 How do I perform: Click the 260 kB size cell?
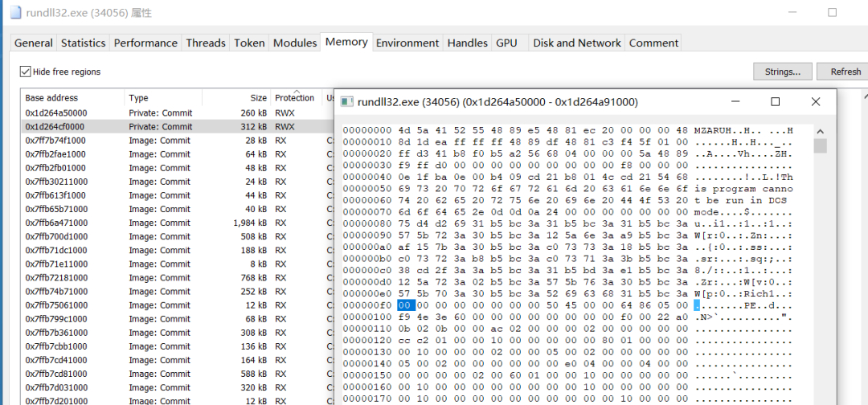point(255,112)
